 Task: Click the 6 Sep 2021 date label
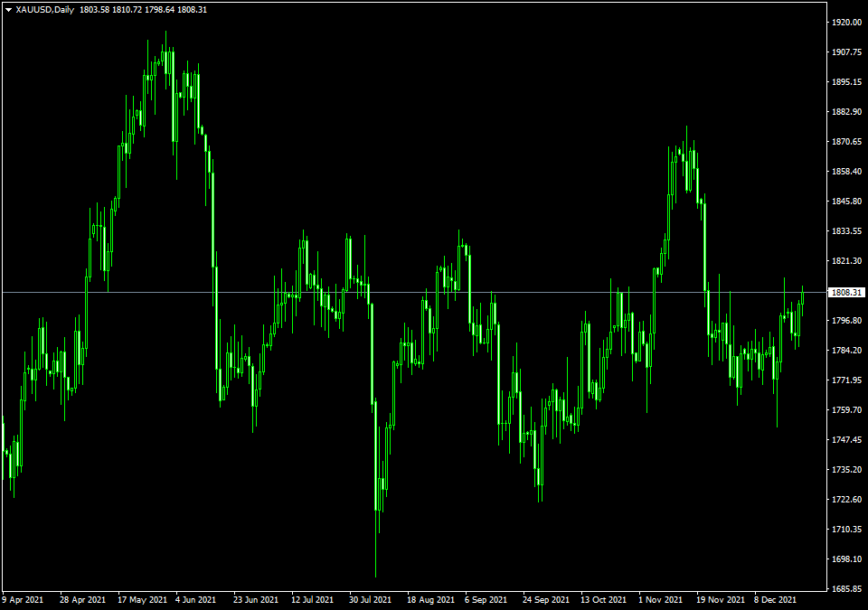[486, 600]
